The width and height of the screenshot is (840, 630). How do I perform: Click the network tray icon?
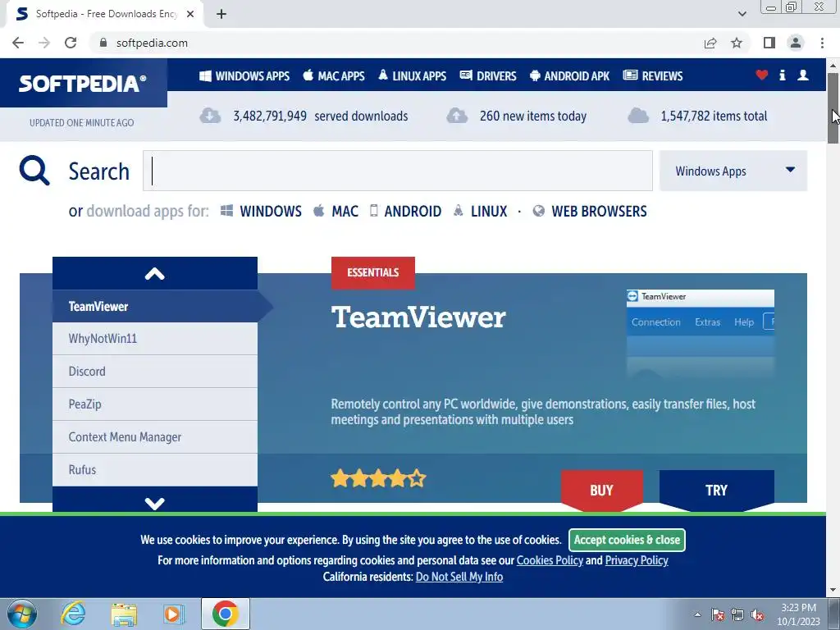tap(737, 614)
